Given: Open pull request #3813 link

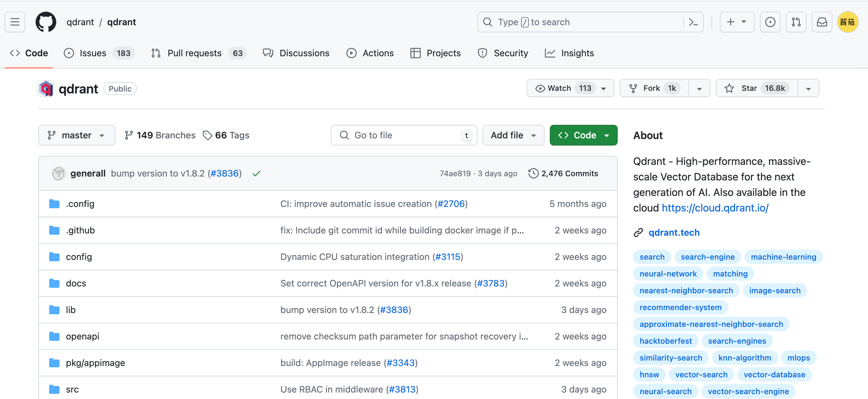Looking at the screenshot, I should point(402,390).
